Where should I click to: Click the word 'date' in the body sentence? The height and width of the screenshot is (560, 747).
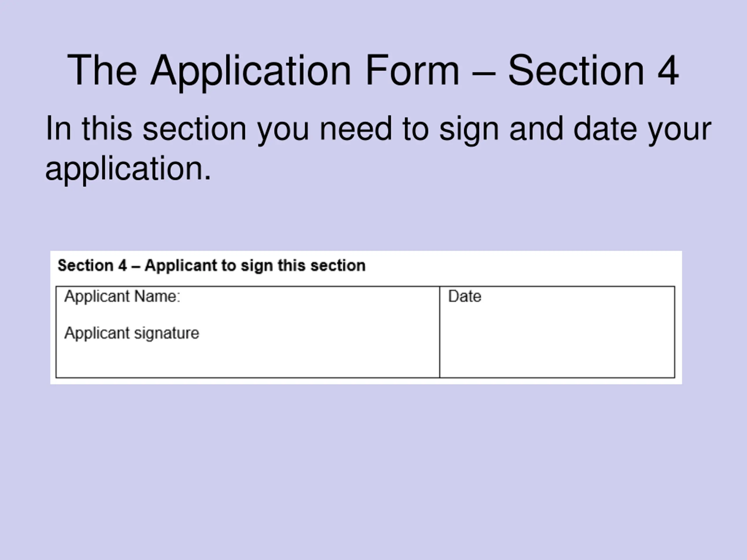605,129
